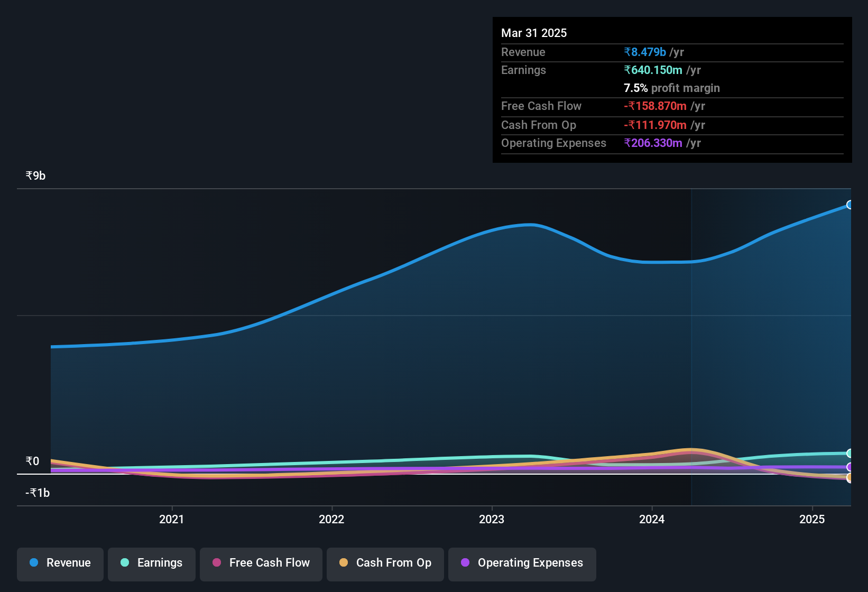Click the 2023 x-axis label
This screenshot has width=868, height=592.
pyautogui.click(x=492, y=519)
